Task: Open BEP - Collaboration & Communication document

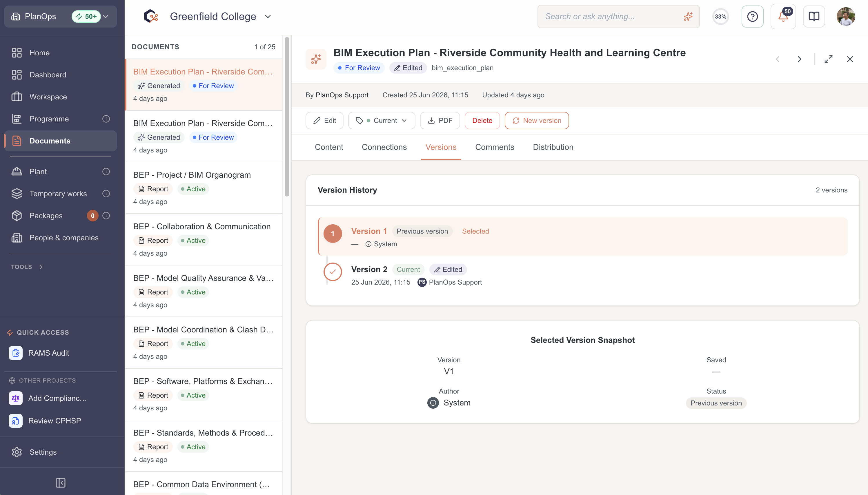Action: pos(204,239)
